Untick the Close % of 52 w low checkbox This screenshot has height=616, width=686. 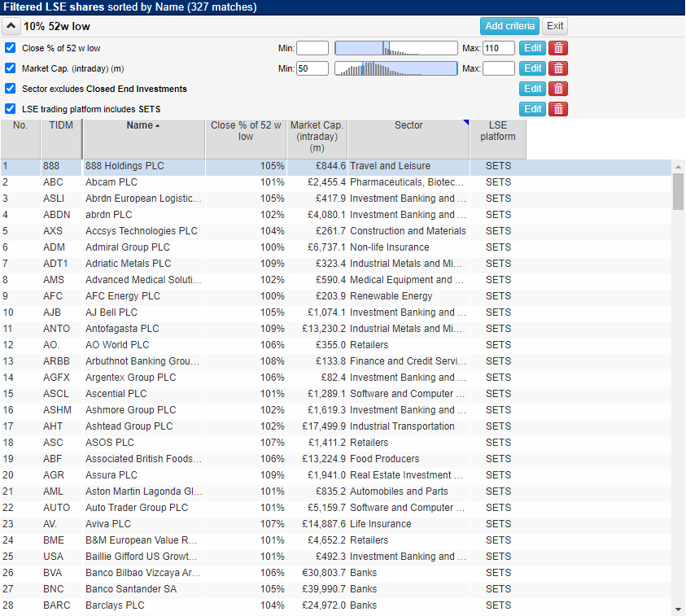click(x=10, y=48)
